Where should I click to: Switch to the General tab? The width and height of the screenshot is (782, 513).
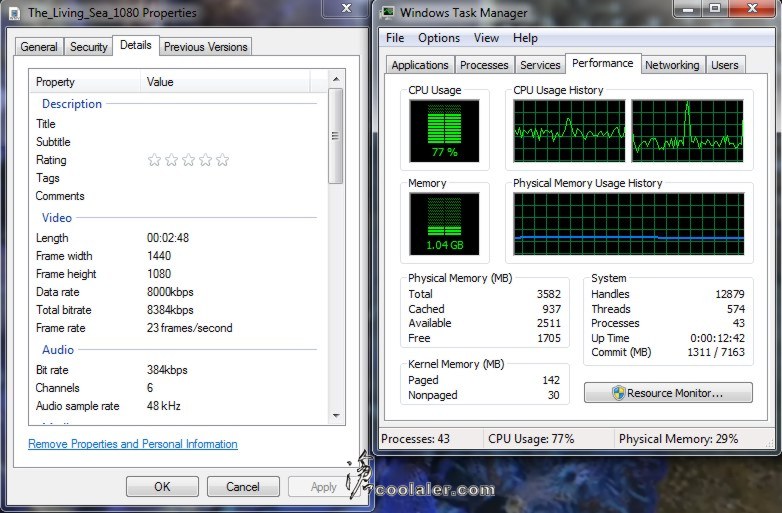tap(39, 47)
